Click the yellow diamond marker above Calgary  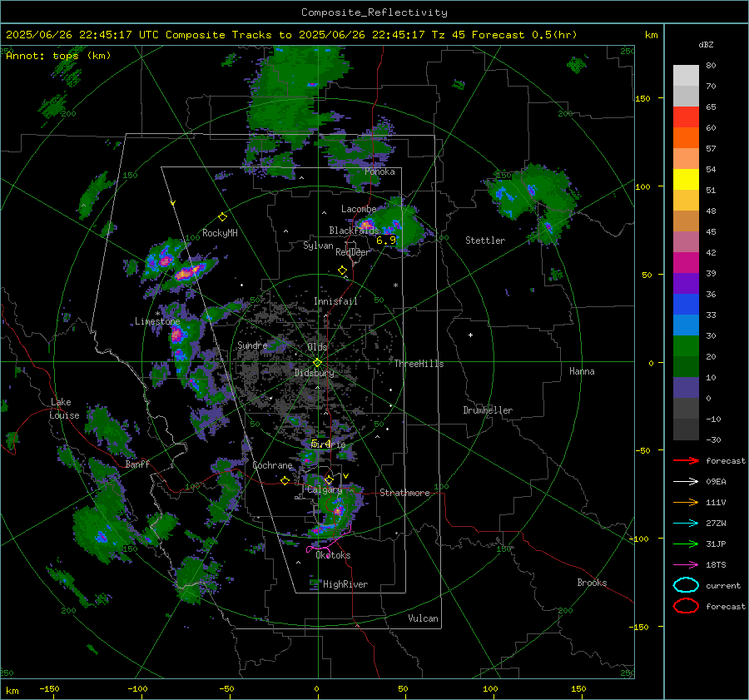[329, 479]
